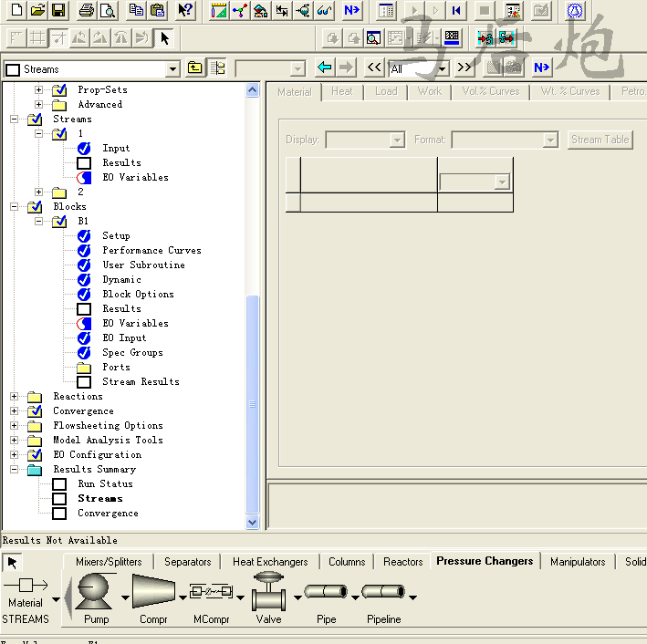The width and height of the screenshot is (647, 644).
Task: Open Run Status in Results Summary
Action: tap(105, 484)
